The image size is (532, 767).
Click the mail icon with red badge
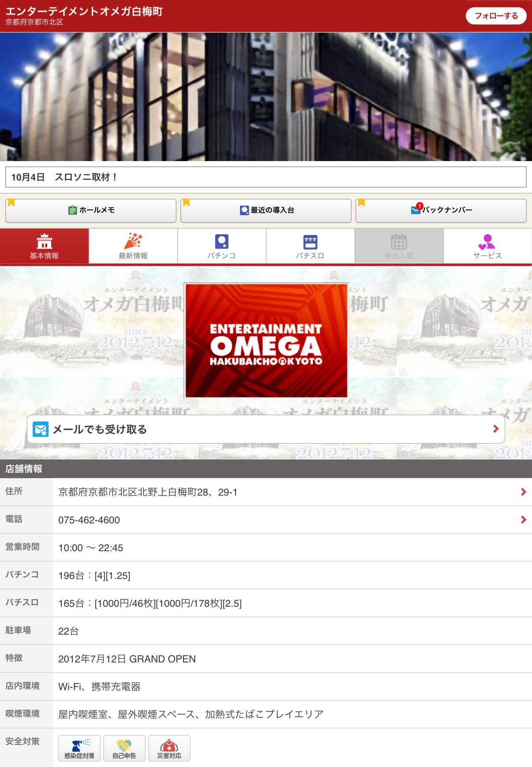tap(416, 210)
